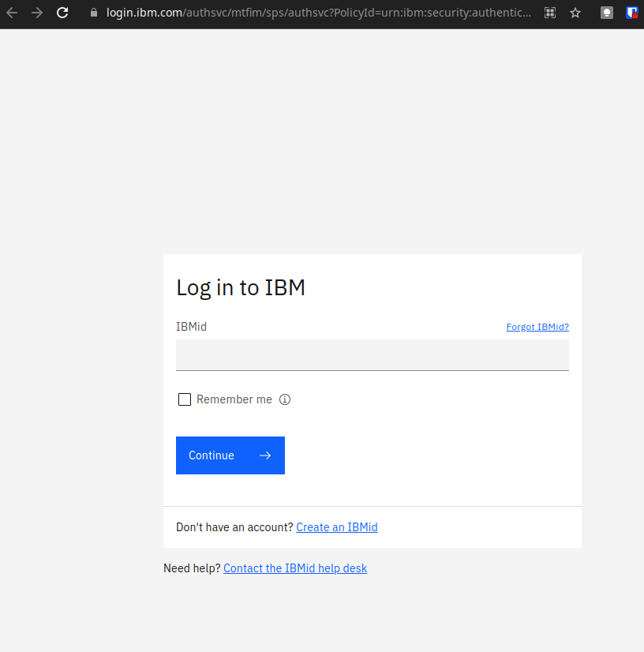
Task: Navigate back using the browser arrow
Action: coord(11,12)
